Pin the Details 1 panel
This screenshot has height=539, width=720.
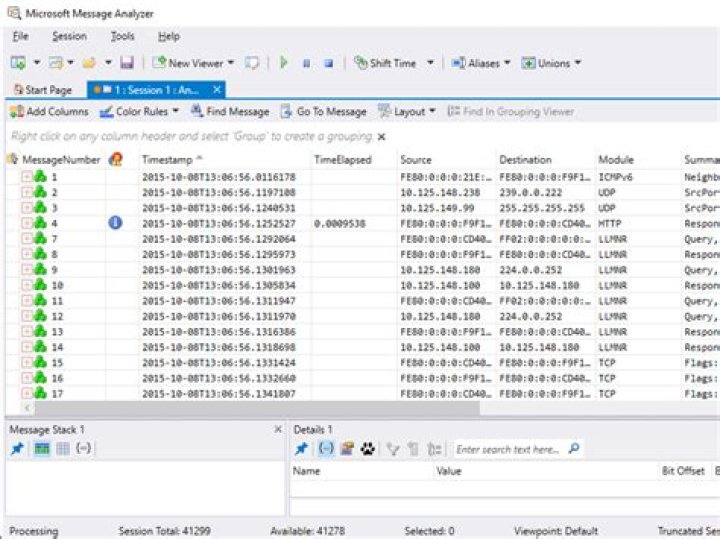[301, 449]
